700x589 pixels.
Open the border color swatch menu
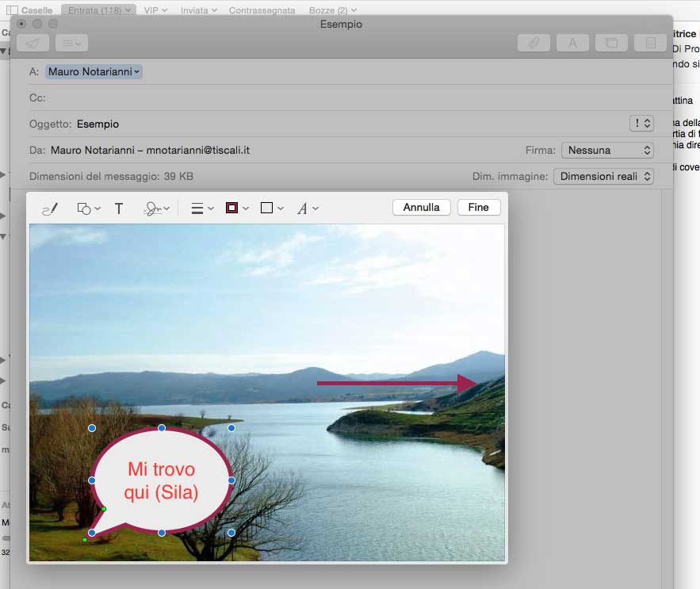237,208
